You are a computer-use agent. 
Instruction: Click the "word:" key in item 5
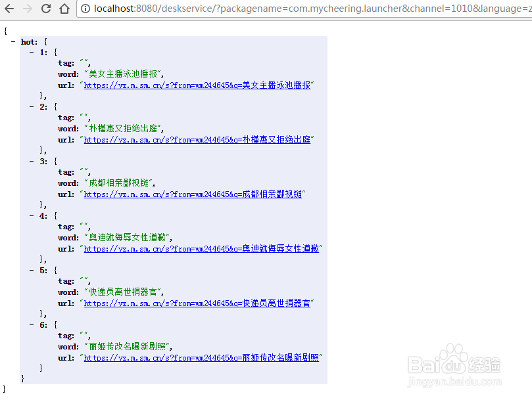[68, 292]
